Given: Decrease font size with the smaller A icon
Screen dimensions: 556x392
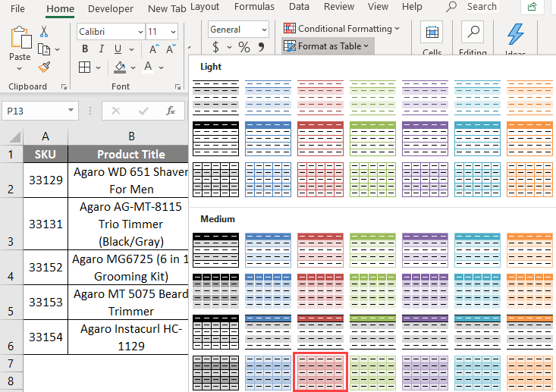Looking at the screenshot, I should click(171, 49).
